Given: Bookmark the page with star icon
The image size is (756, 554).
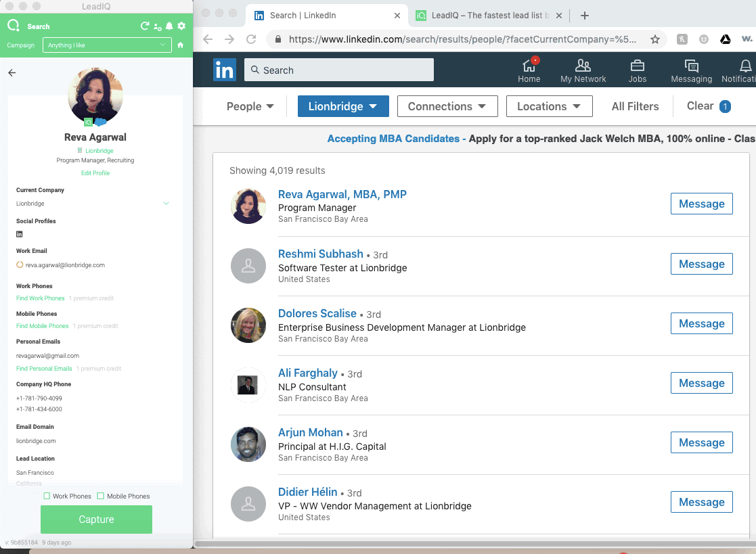Looking at the screenshot, I should [654, 39].
